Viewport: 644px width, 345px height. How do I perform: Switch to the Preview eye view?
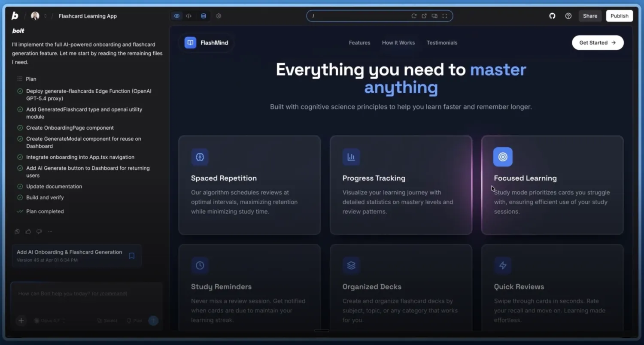[176, 16]
